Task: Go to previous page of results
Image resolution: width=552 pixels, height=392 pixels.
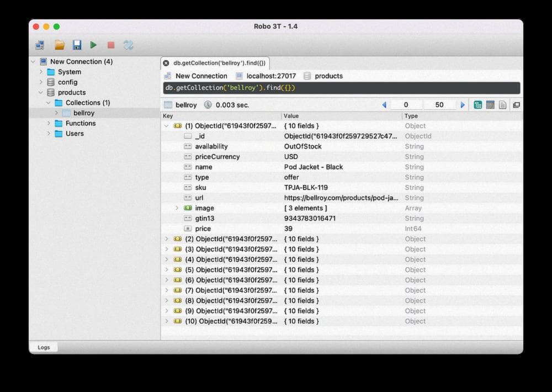Action: (384, 105)
